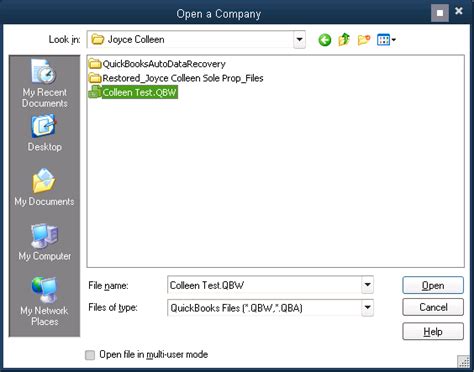The width and height of the screenshot is (474, 372).
Task: Expand the Look in dropdown arrow
Action: point(299,40)
